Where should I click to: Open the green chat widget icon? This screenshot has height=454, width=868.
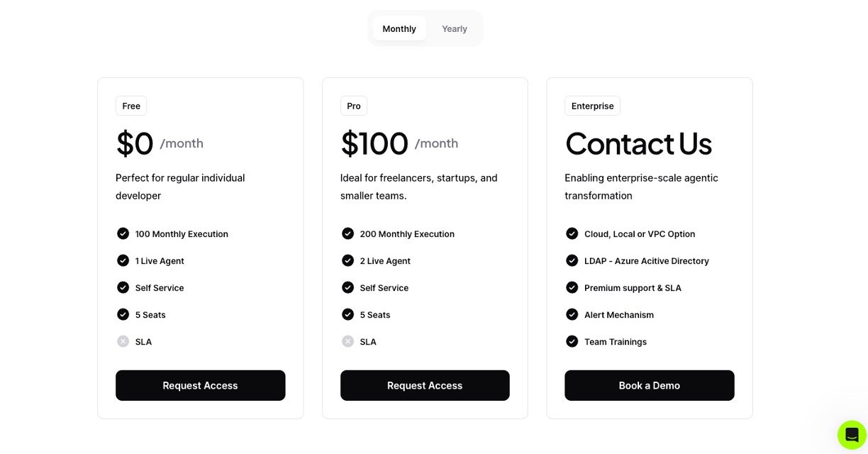(852, 435)
